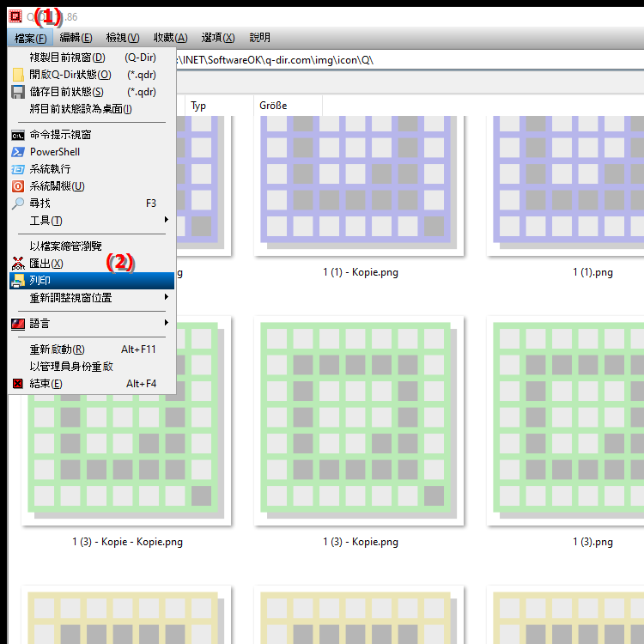Image resolution: width=644 pixels, height=644 pixels.
Task: Select thumbnail of 1 (3) - Kopie.png
Action: (359, 421)
